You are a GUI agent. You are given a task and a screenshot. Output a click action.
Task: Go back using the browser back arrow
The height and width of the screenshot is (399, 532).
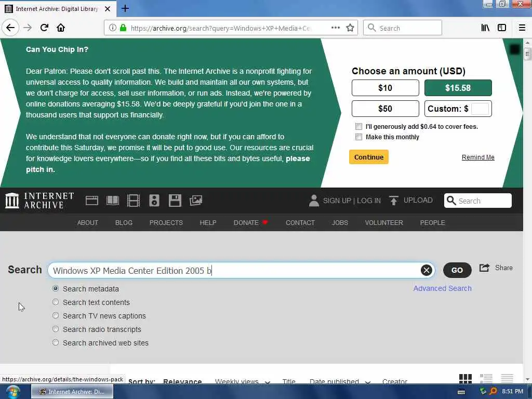[10, 28]
